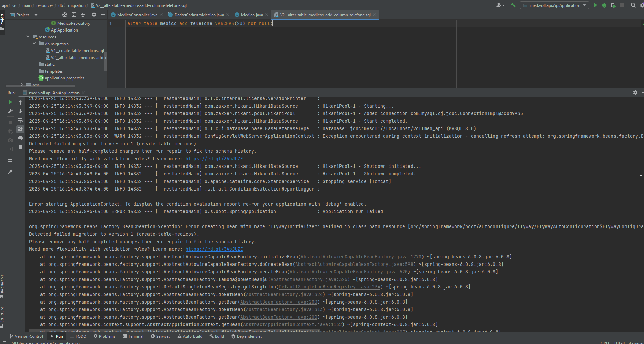Open the first https://rd.gt/3AbJUZE link
Image resolution: width=644 pixels, height=344 pixels.
point(214,159)
